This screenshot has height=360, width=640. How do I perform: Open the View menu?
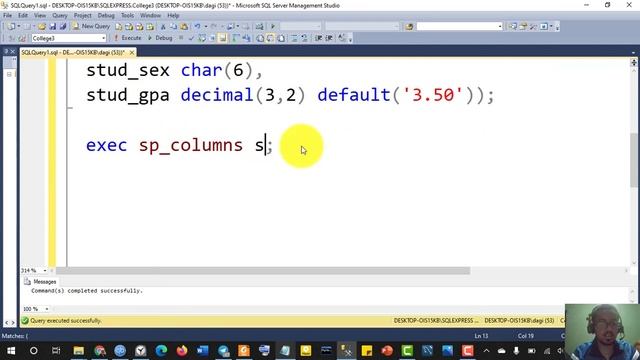point(40,16)
